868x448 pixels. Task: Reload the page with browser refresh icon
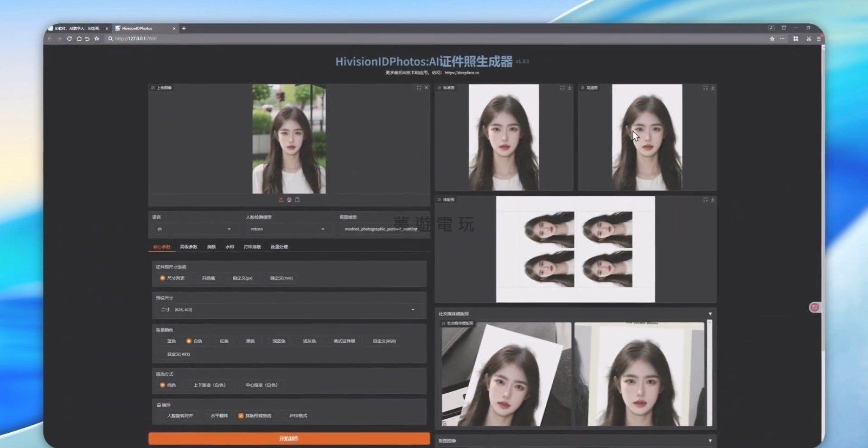pos(69,39)
